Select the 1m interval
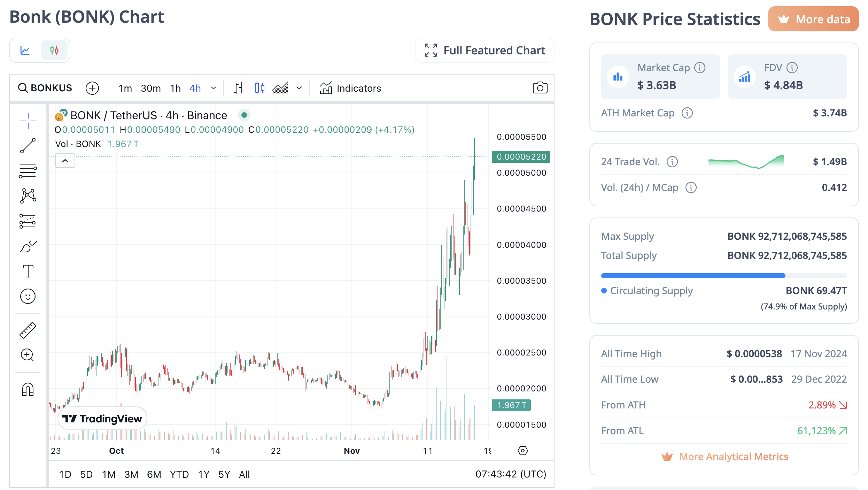 pos(125,88)
